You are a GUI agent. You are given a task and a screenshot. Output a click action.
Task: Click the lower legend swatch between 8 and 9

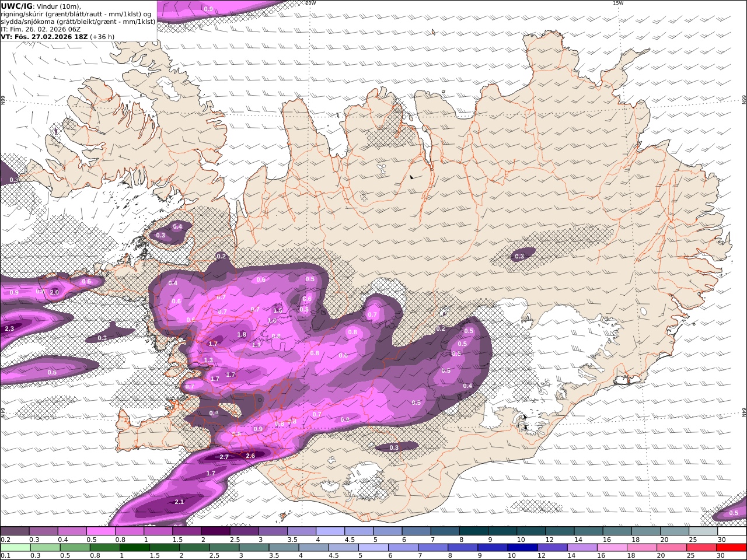tap(462, 547)
